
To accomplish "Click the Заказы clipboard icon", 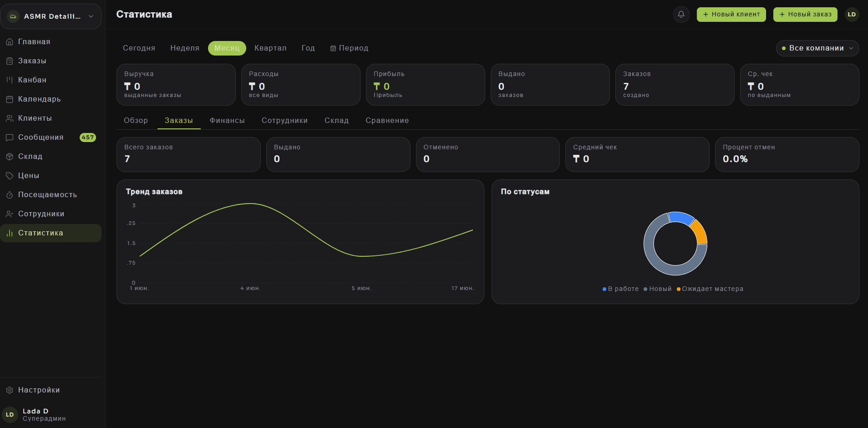I will pyautogui.click(x=10, y=61).
